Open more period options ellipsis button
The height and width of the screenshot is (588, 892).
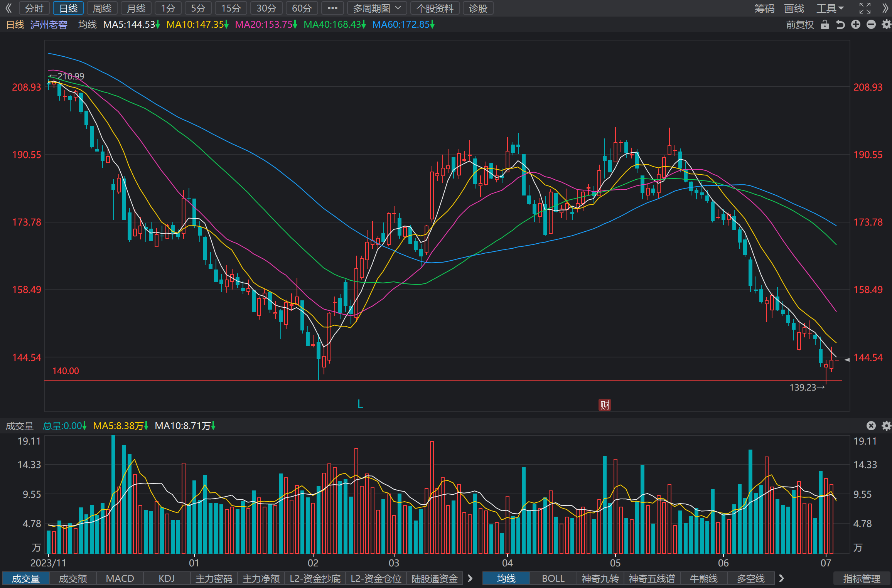pyautogui.click(x=332, y=8)
